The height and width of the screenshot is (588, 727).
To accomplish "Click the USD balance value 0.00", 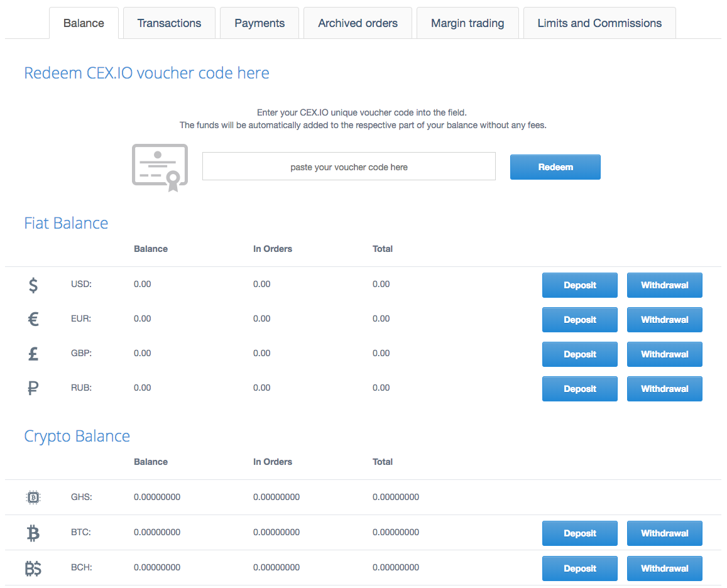I will tap(143, 284).
